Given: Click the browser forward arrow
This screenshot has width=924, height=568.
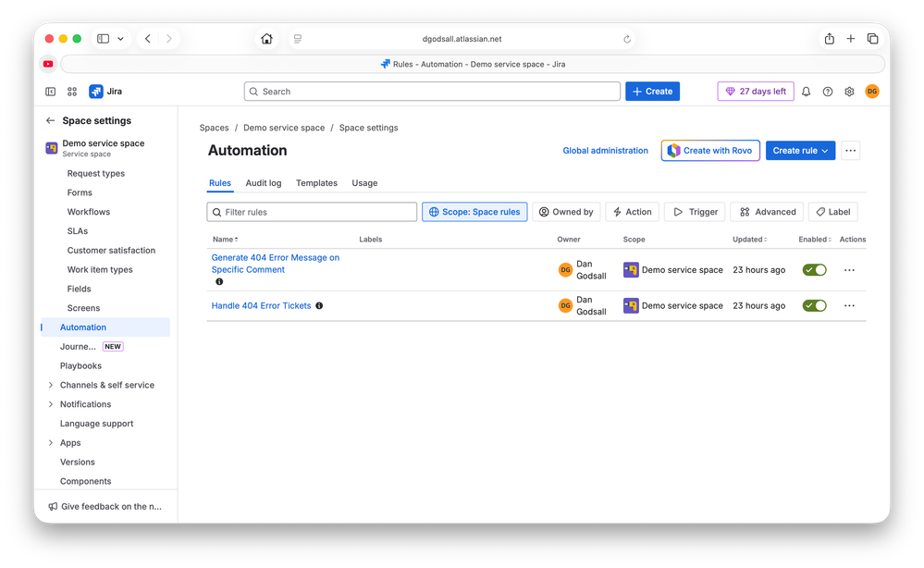Looking at the screenshot, I should 169,39.
